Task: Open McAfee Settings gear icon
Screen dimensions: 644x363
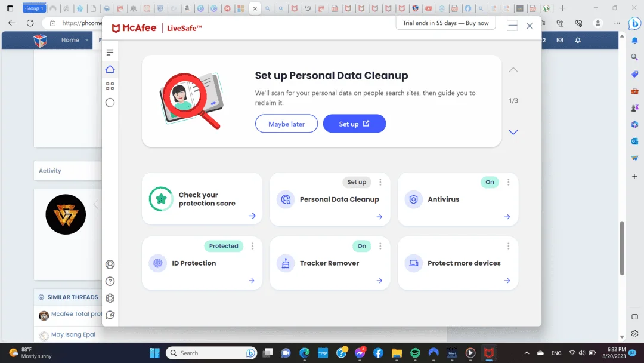Action: click(x=110, y=298)
